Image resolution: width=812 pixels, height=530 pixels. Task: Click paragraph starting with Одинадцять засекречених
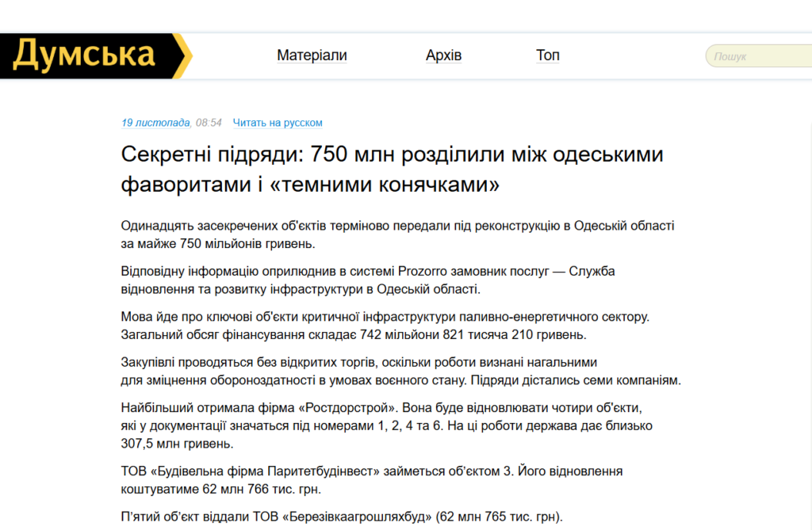click(396, 234)
